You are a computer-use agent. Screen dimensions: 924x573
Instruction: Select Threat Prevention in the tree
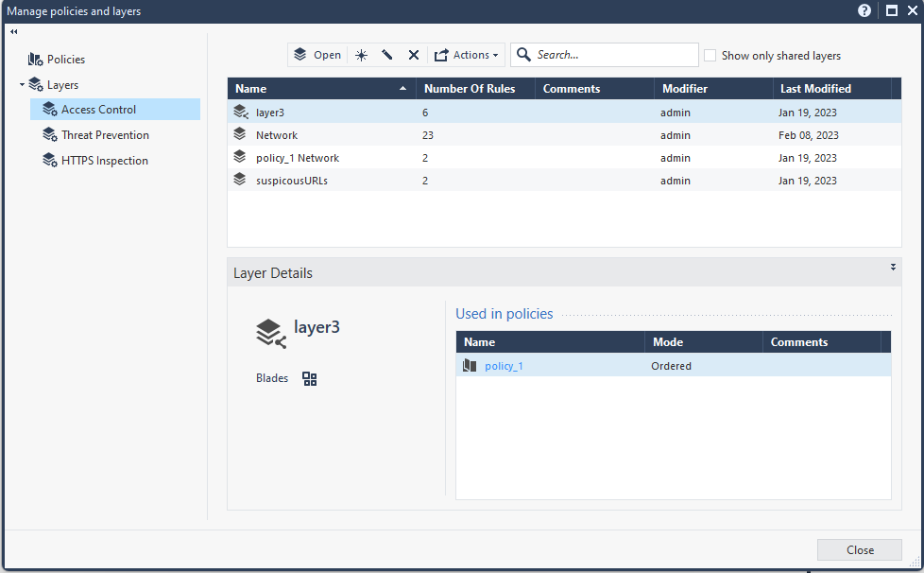coord(105,135)
